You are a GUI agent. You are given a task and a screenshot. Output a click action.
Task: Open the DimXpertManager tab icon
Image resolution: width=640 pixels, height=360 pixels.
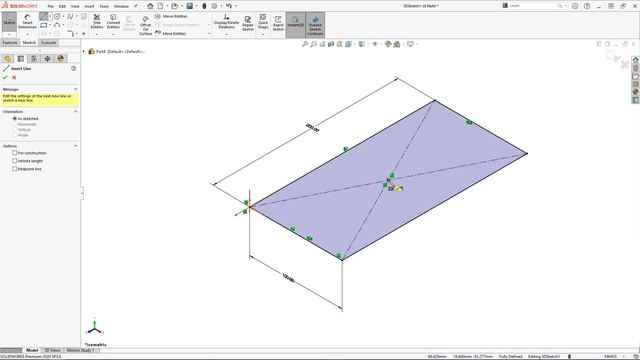tap(47, 59)
